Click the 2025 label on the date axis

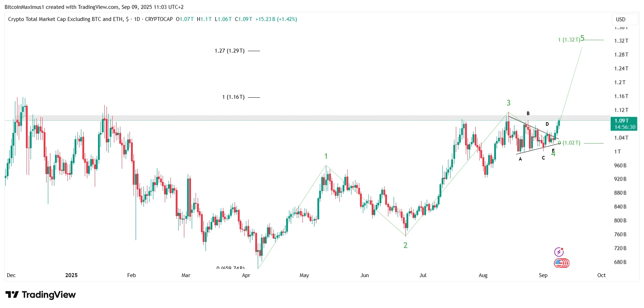[72, 275]
